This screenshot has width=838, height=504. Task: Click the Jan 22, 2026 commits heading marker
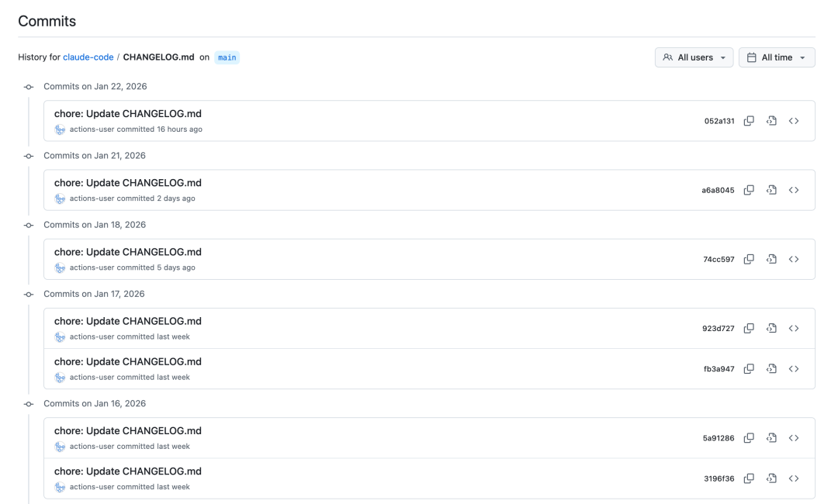coord(29,86)
